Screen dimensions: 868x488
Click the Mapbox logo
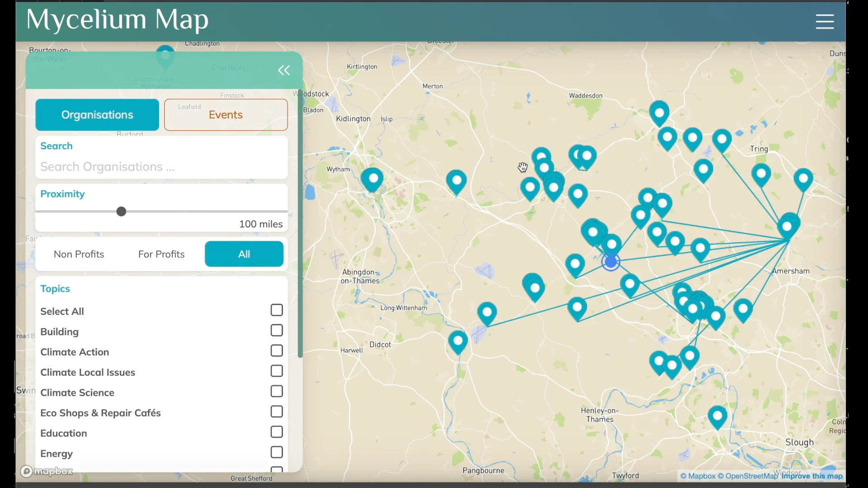pos(47,471)
